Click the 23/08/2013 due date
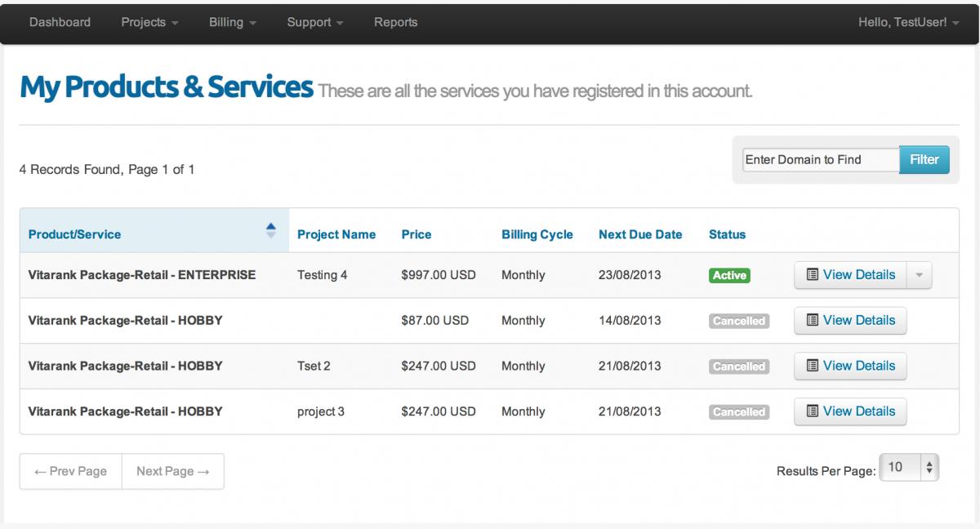This screenshot has width=980, height=529. click(630, 275)
